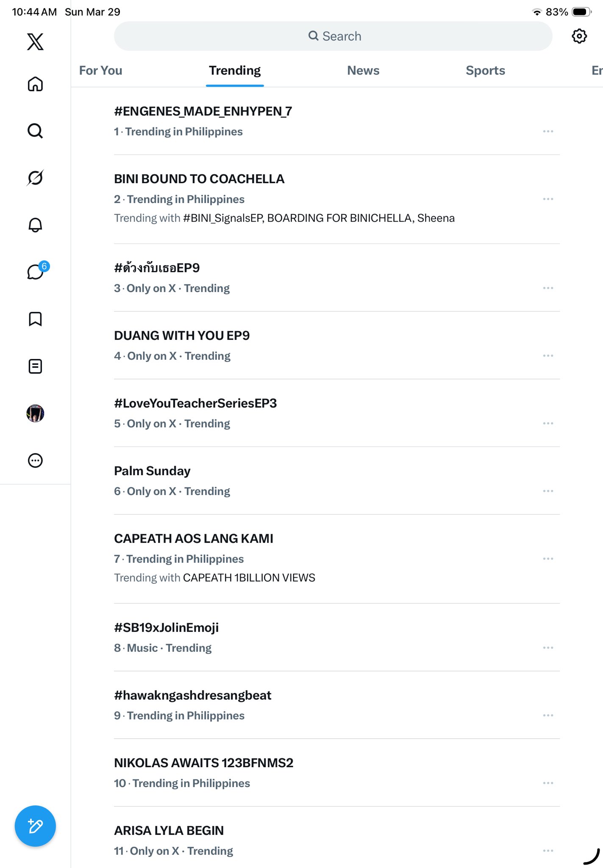Switch to the News tab
Viewport: 603px width, 868px height.
[x=363, y=70]
